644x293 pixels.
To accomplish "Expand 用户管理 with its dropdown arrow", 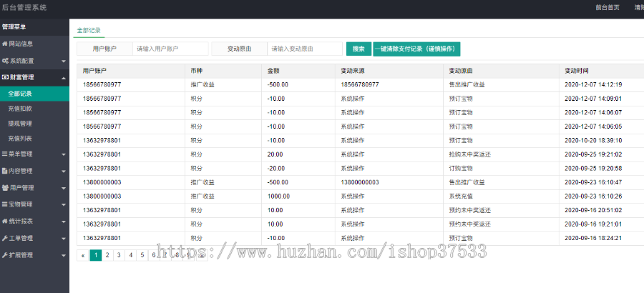I will coord(64,188).
